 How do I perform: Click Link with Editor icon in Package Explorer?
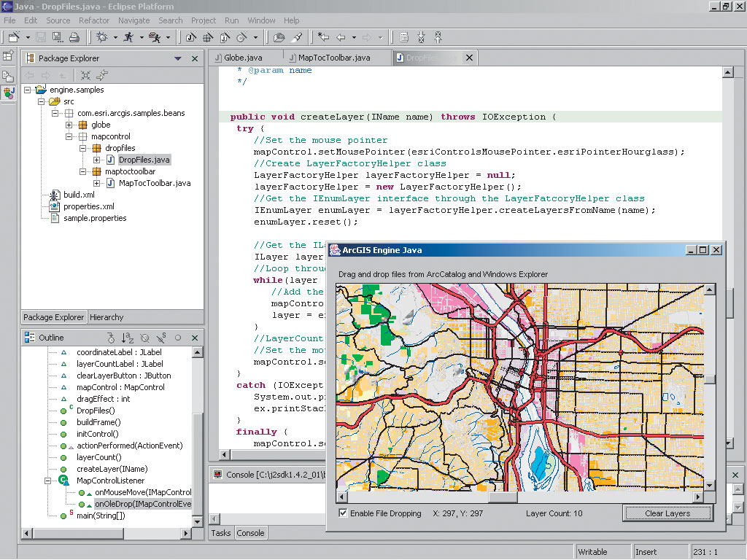(102, 75)
